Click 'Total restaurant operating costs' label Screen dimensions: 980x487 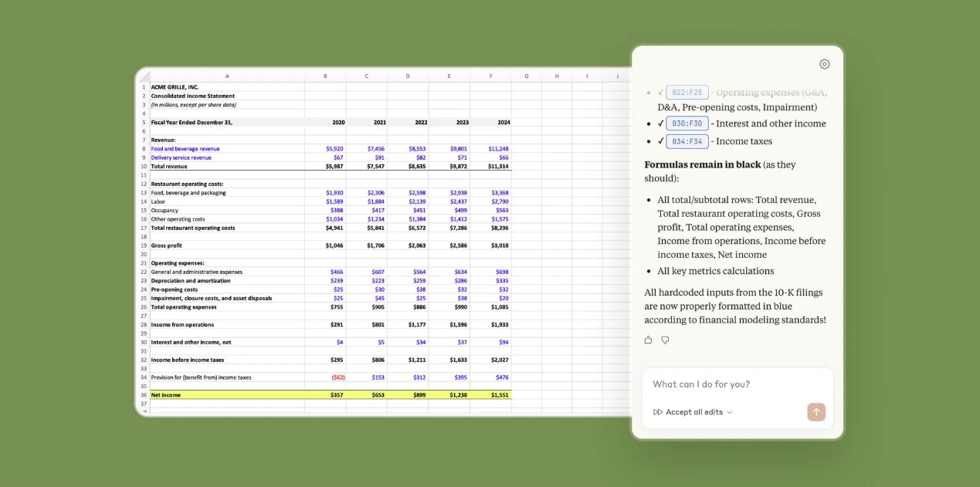point(193,228)
